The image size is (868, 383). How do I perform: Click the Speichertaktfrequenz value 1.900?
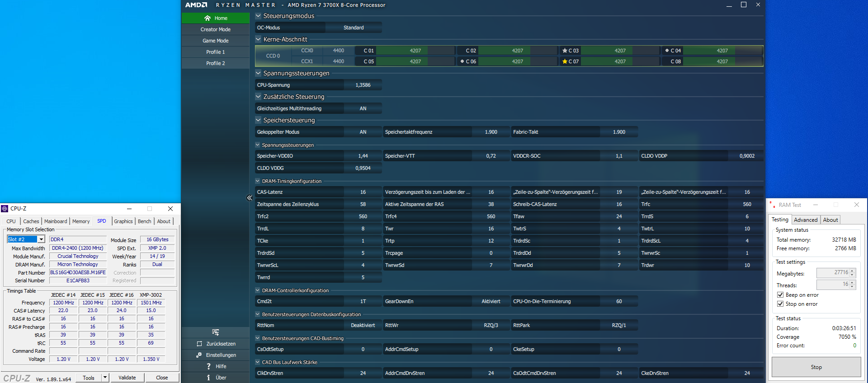pos(491,132)
